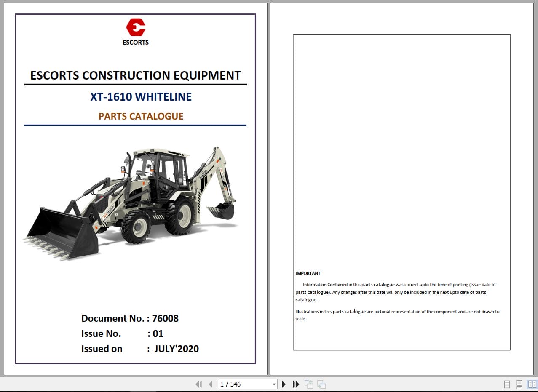The width and height of the screenshot is (538, 392).
Task: Advance to the next page
Action: [x=284, y=384]
